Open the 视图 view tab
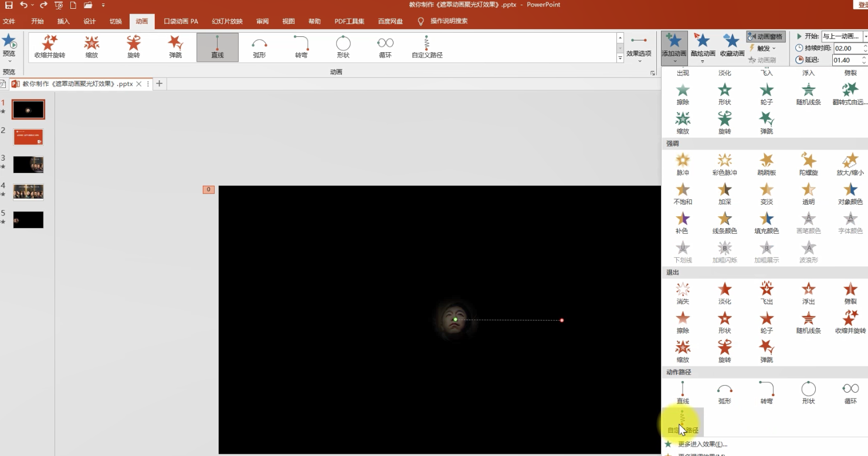868x456 pixels. point(289,21)
